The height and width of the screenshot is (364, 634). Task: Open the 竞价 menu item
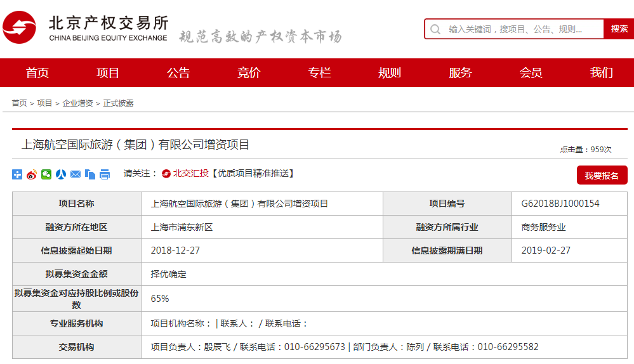pos(249,73)
